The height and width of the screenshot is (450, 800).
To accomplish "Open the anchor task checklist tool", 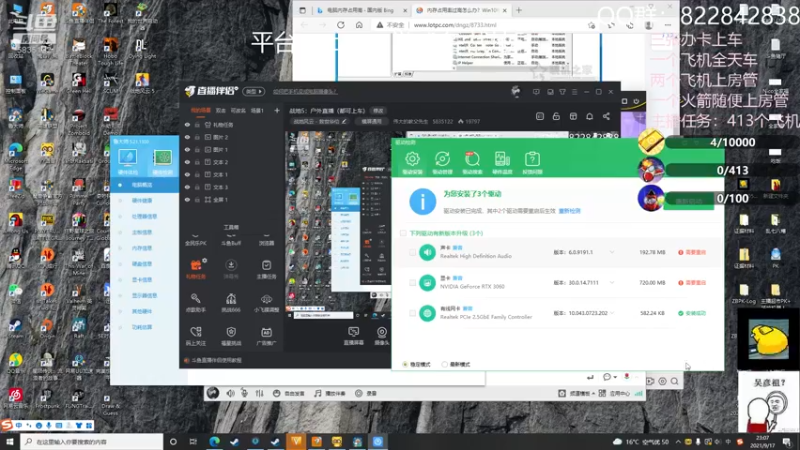I will coord(266,265).
